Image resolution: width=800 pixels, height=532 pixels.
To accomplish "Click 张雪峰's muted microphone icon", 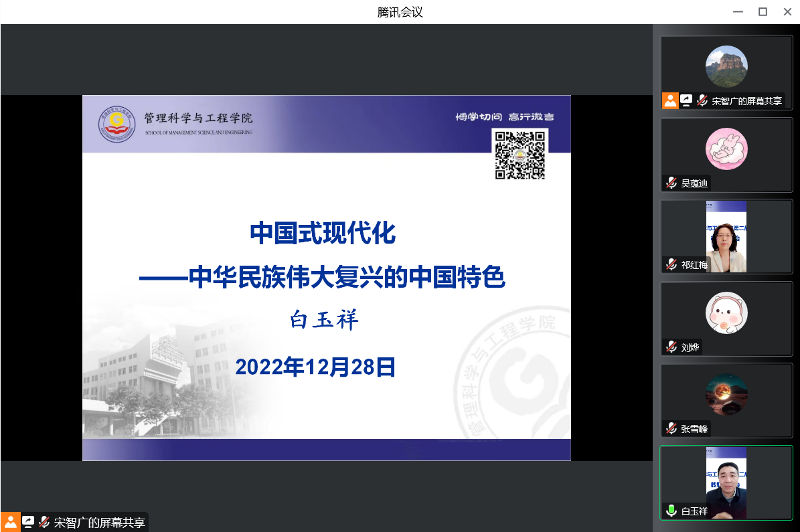I will (671, 429).
